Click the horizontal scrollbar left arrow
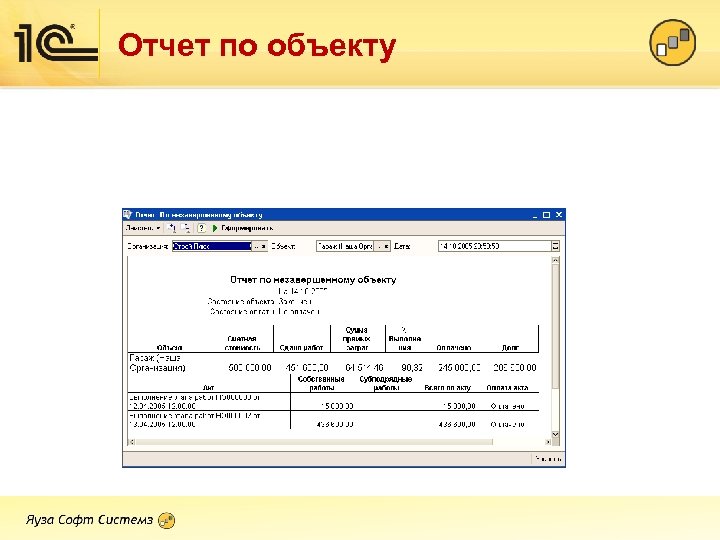 point(131,442)
